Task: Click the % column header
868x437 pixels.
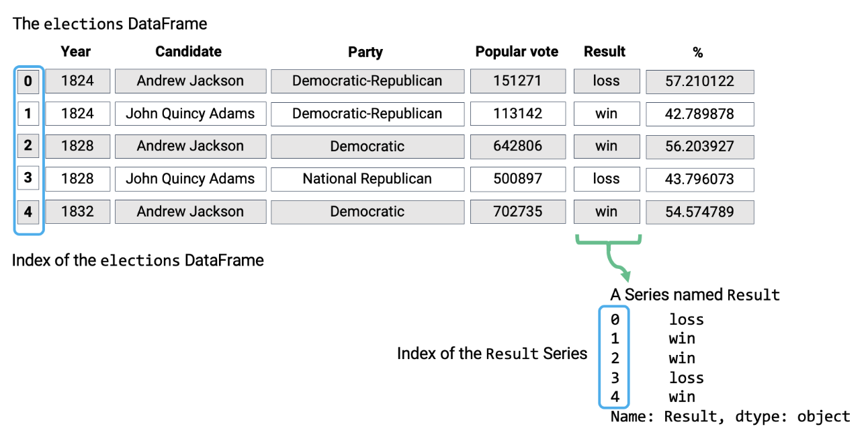Action: pos(698,52)
